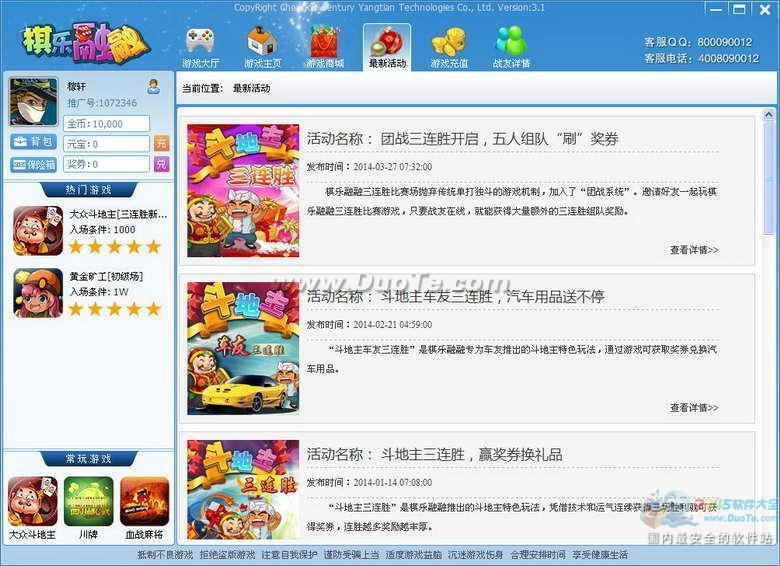780x566 pixels.
Task: Open the third 斗地主三连胜 banner image
Action: click(x=243, y=490)
